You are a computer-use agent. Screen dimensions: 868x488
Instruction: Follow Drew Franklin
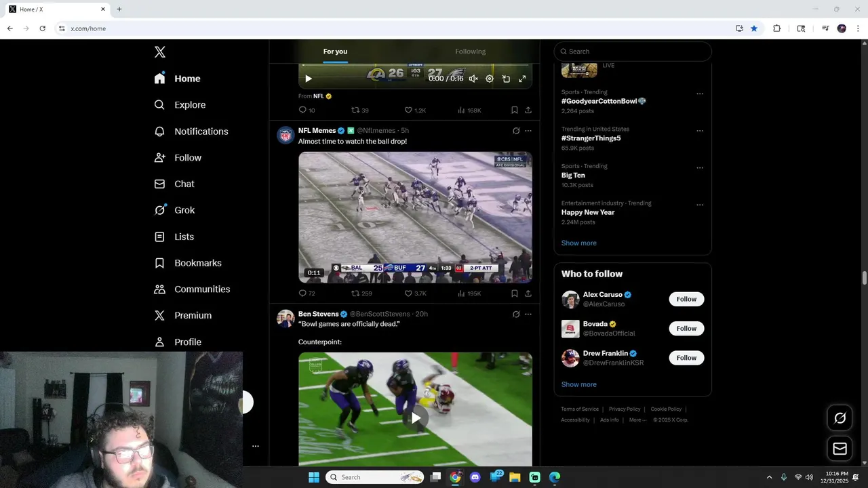pos(686,358)
